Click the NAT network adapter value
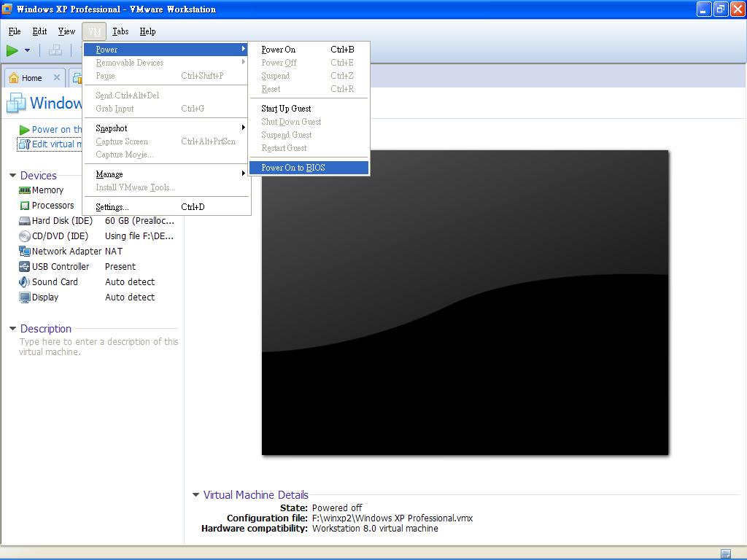The width and height of the screenshot is (747, 560). coord(114,252)
